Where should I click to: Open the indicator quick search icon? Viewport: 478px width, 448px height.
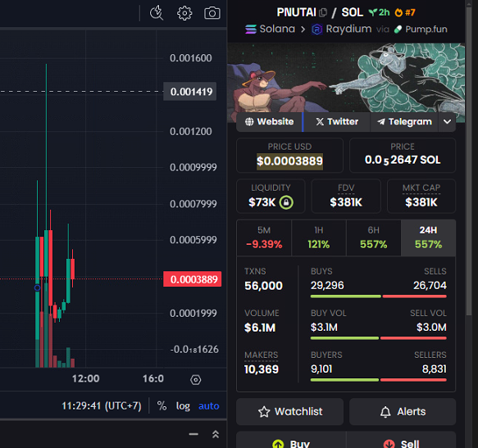157,13
